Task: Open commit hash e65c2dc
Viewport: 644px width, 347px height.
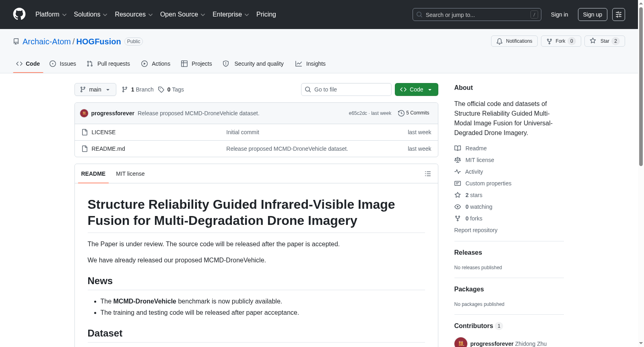Action: coord(358,113)
